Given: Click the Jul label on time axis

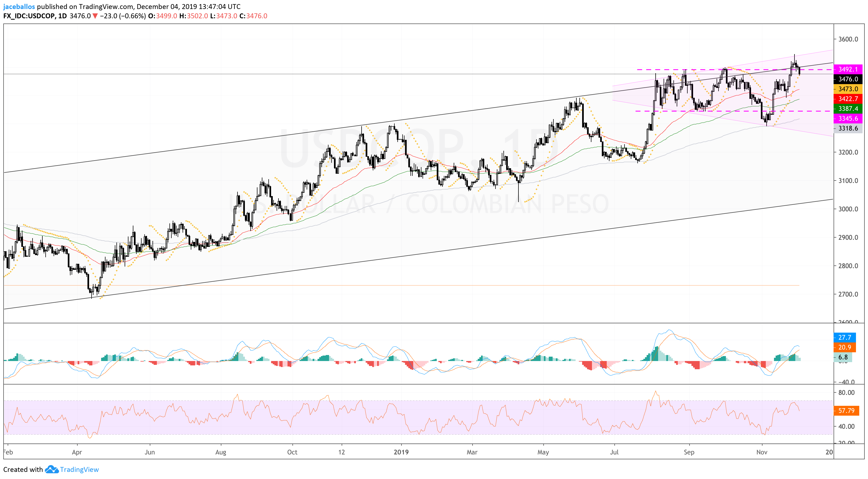Looking at the screenshot, I should click(614, 452).
